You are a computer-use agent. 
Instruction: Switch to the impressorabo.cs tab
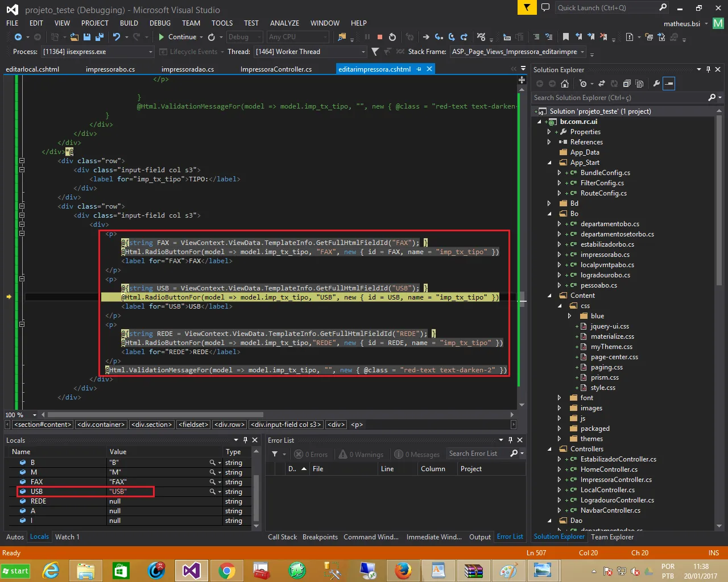pos(110,69)
